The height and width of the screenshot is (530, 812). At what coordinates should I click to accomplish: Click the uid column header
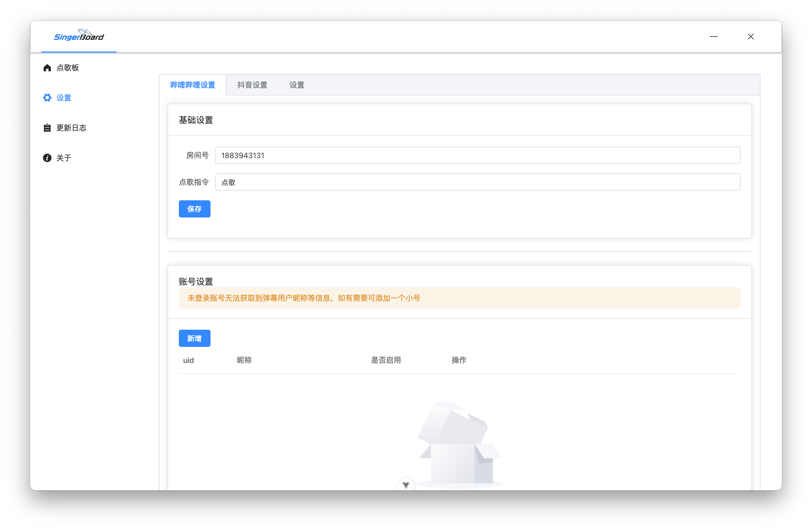click(x=188, y=361)
